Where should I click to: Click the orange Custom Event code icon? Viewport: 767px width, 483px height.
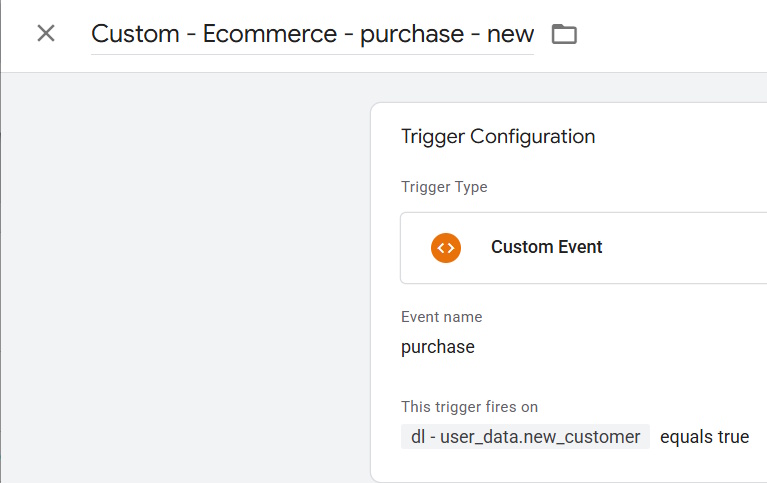[446, 247]
